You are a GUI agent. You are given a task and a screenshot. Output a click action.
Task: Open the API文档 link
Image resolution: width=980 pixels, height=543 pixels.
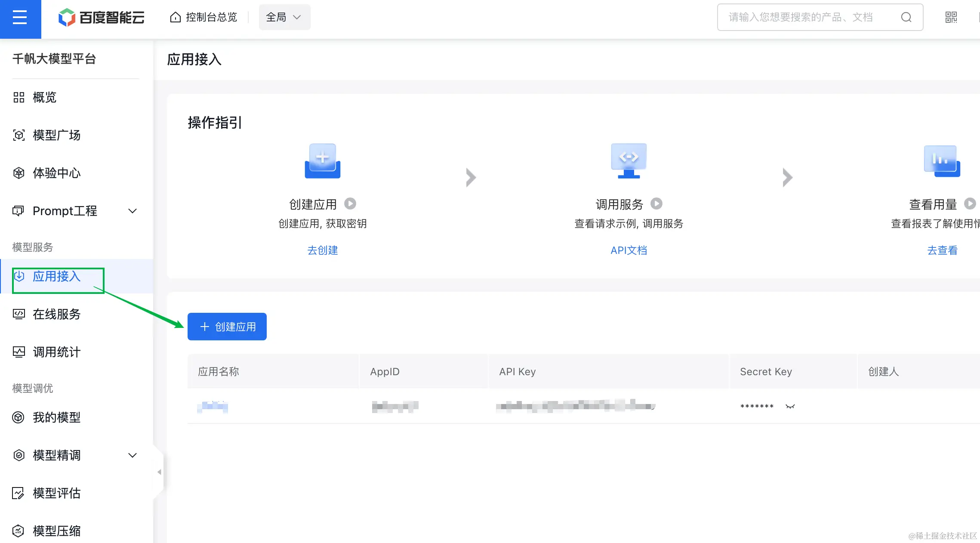coord(629,250)
